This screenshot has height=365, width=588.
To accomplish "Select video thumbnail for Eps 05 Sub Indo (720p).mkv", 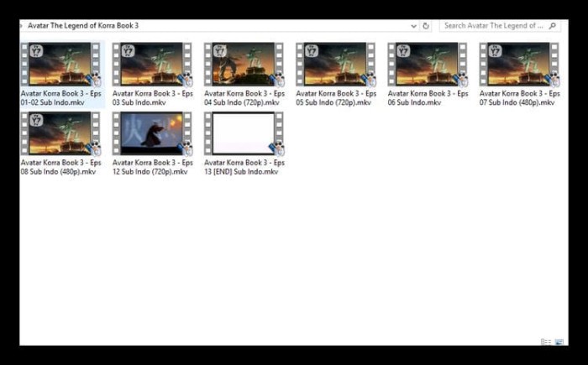I will (336, 64).
